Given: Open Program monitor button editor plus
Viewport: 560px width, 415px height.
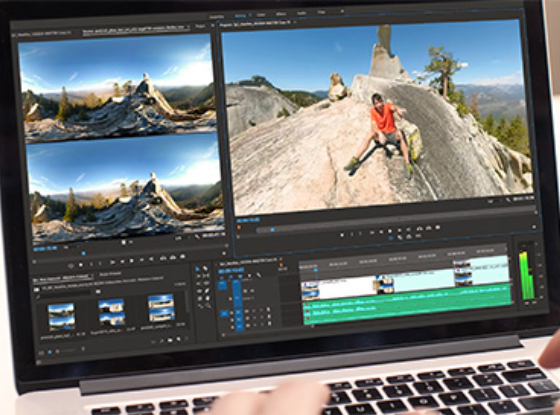Looking at the screenshot, I should coord(534,227).
